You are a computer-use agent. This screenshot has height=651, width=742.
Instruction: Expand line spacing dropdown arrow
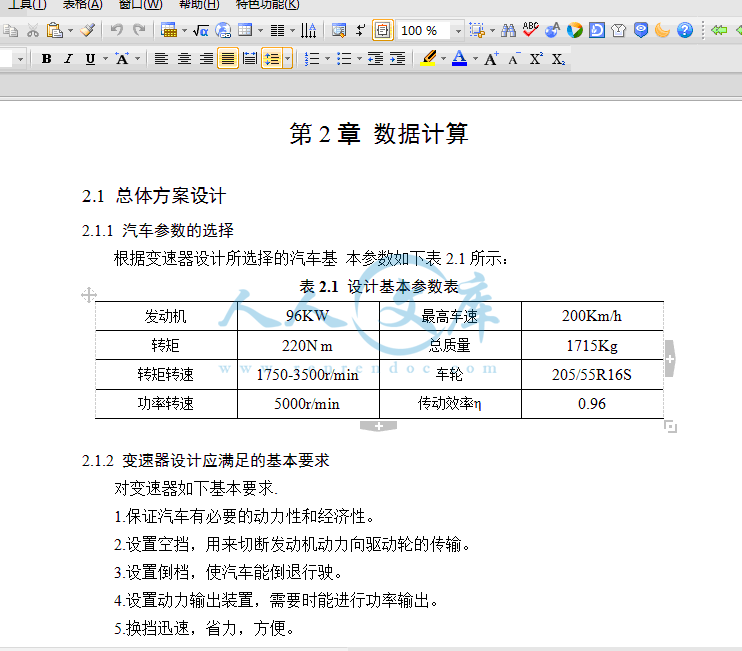pyautogui.click(x=288, y=59)
